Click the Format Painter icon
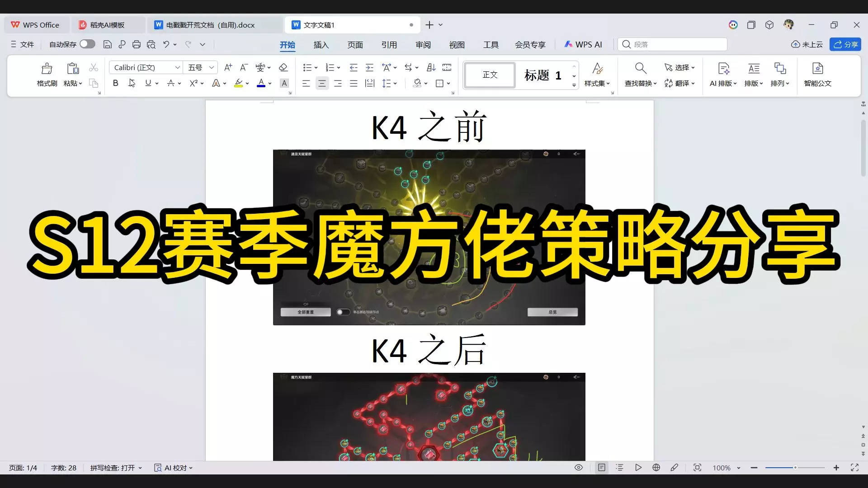The height and width of the screenshot is (488, 868). click(x=47, y=69)
